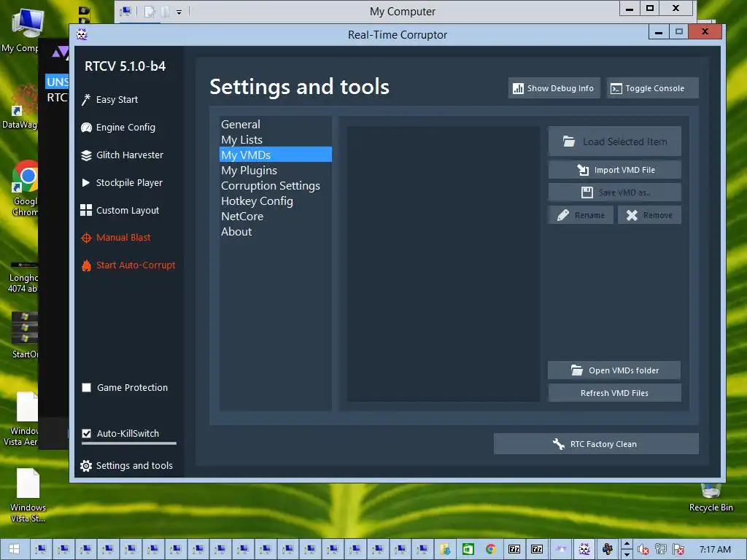Viewport: 747px width, 560px height.
Task: Maximize the Real-Time Corruptor window
Action: (679, 32)
